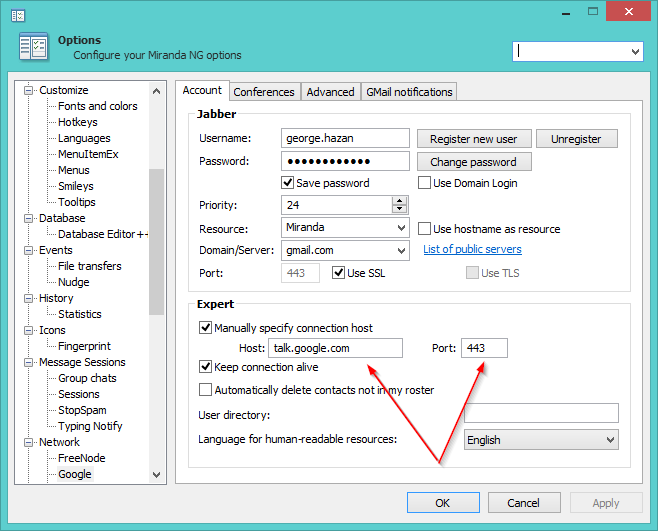Click the tree panel scrollbar down arrow
Screen dimensions: 658x531
pos(156,475)
